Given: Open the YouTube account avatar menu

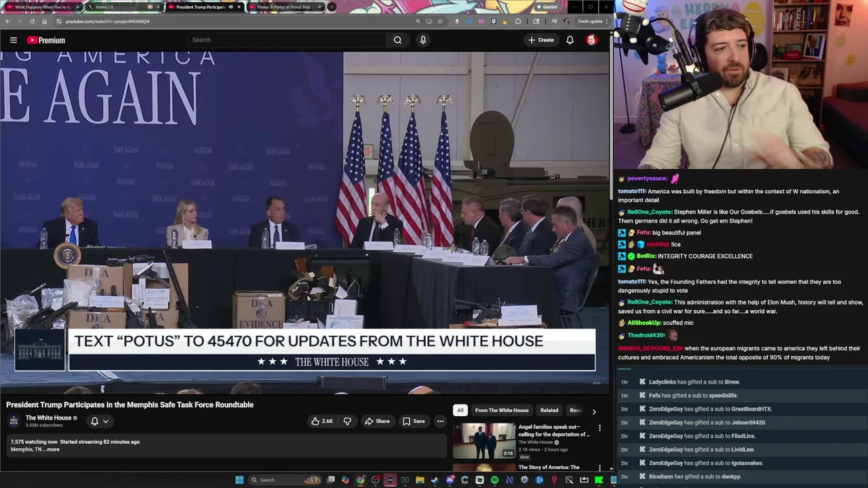Looking at the screenshot, I should click(x=591, y=40).
